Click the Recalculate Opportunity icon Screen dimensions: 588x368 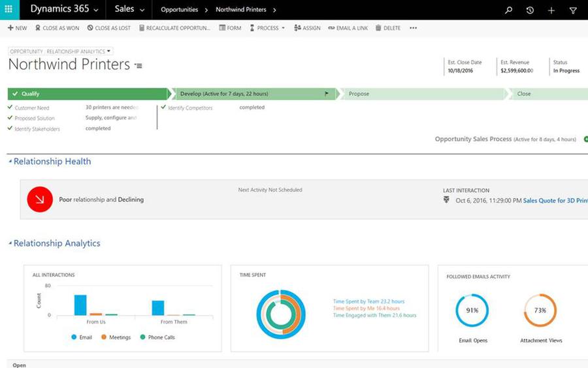click(142, 27)
